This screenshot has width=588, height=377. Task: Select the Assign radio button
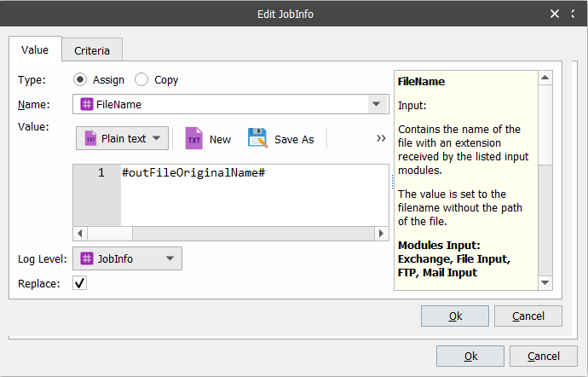(x=80, y=79)
